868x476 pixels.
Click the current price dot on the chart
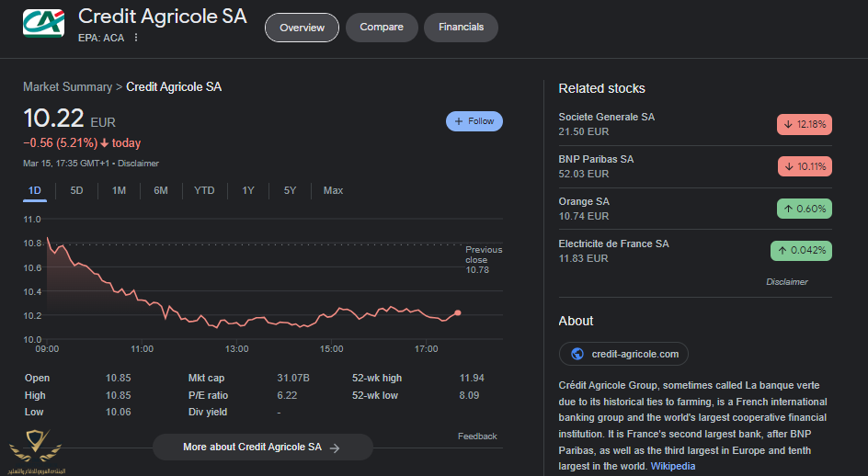[x=458, y=313]
